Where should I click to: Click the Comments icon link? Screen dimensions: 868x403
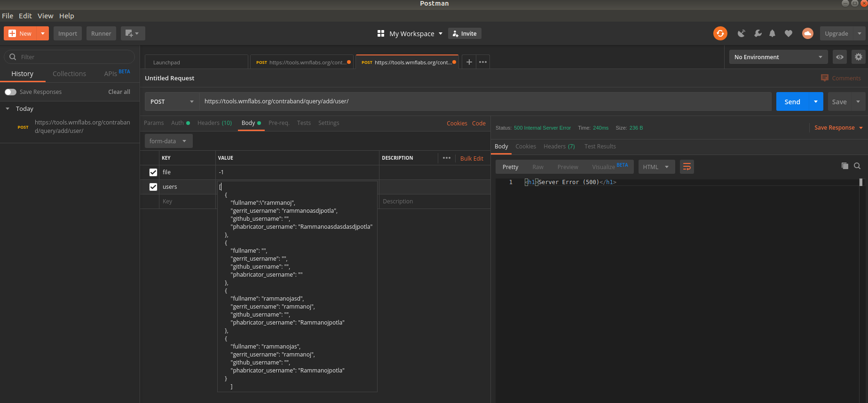tap(841, 78)
